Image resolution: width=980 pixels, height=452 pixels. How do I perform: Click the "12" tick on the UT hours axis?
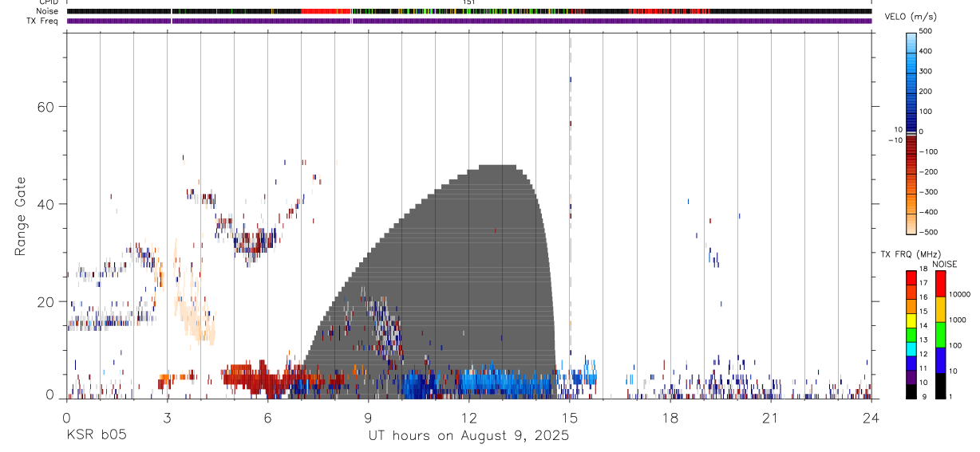[468, 417]
